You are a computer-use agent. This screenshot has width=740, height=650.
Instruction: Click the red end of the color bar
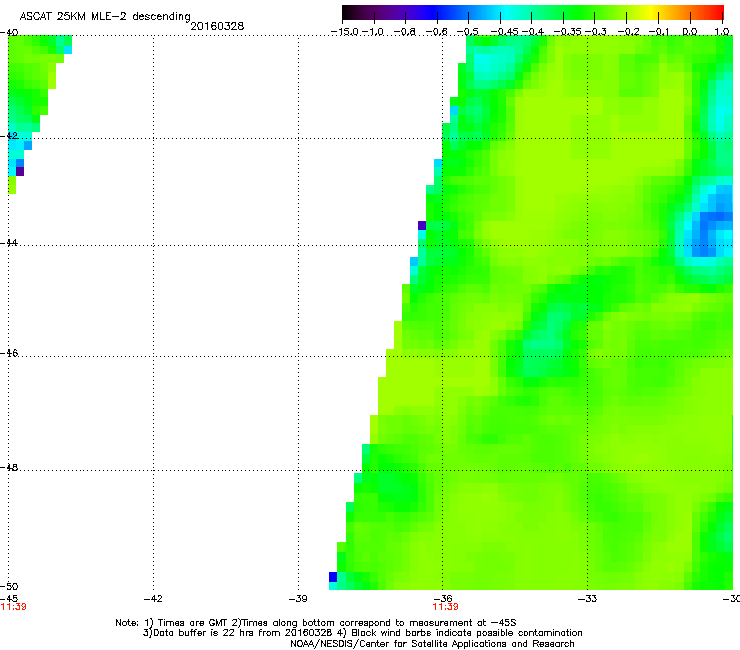point(715,12)
